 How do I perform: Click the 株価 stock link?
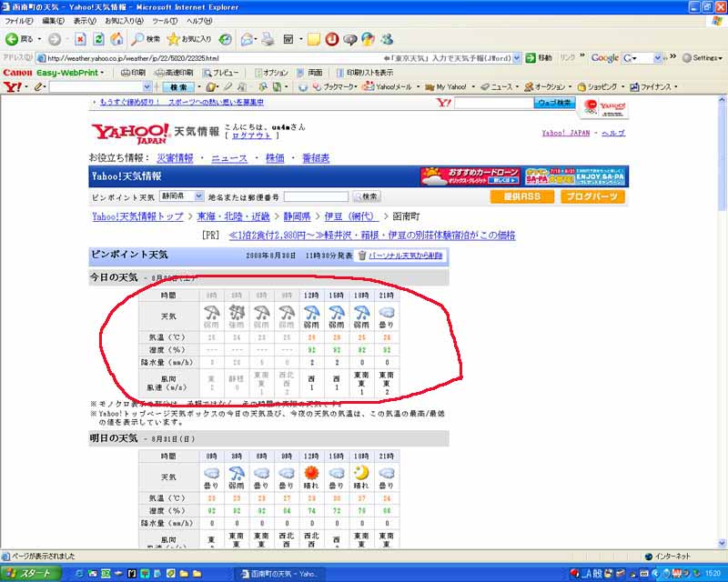[x=275, y=158]
